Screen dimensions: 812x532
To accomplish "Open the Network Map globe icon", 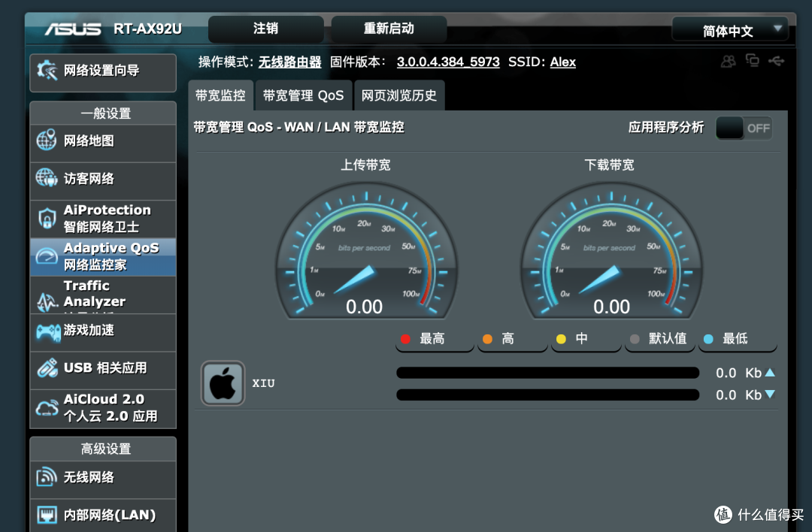I will pyautogui.click(x=46, y=141).
